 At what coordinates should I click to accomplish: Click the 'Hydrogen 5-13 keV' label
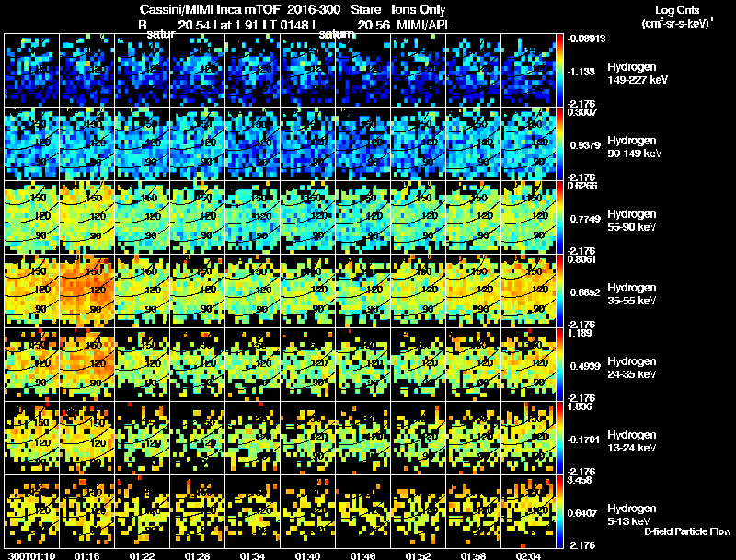pos(632,515)
